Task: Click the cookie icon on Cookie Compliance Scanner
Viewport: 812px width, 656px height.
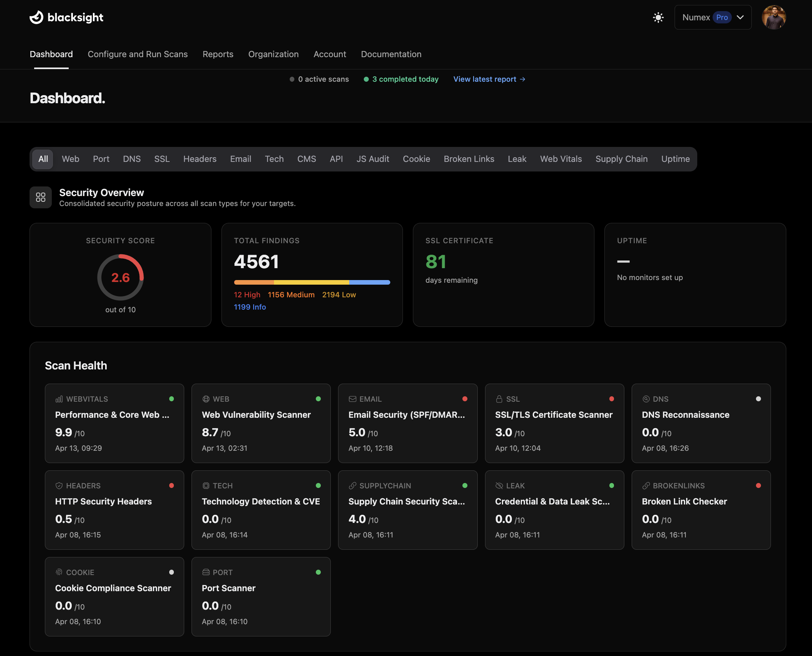Action: click(x=59, y=572)
